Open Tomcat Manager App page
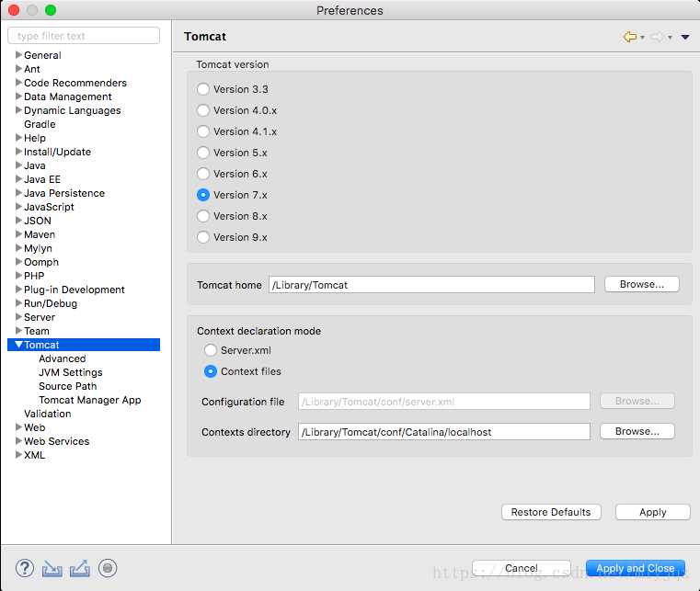 tap(90, 400)
